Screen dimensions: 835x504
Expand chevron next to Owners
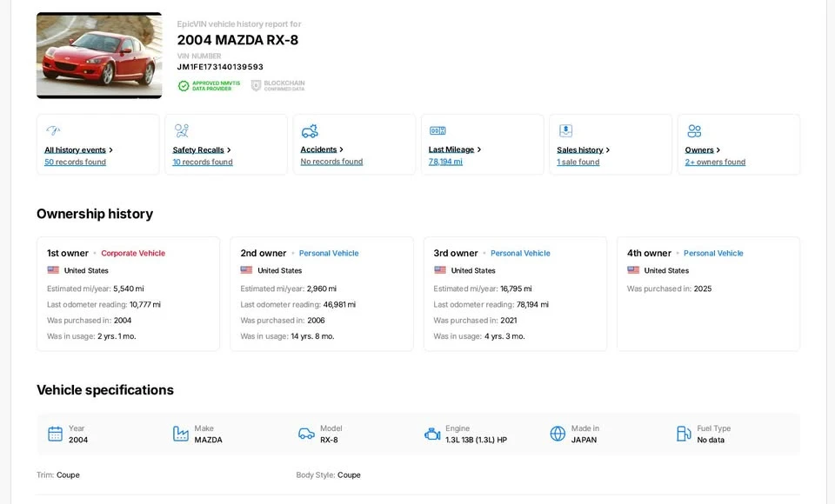(x=718, y=150)
